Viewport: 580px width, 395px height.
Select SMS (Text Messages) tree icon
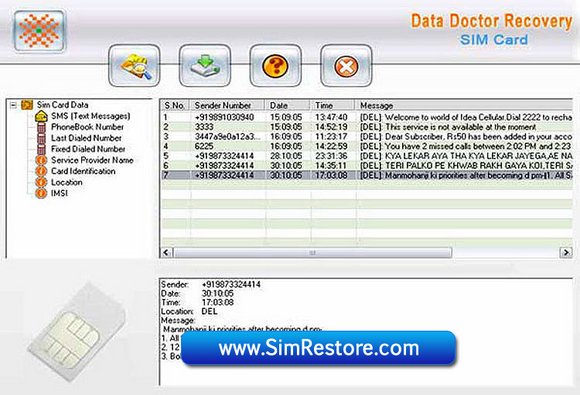(x=41, y=116)
